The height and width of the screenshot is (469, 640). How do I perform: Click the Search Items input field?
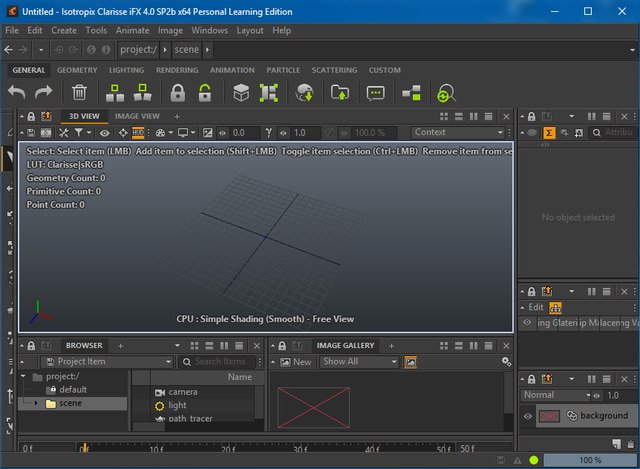[218, 362]
